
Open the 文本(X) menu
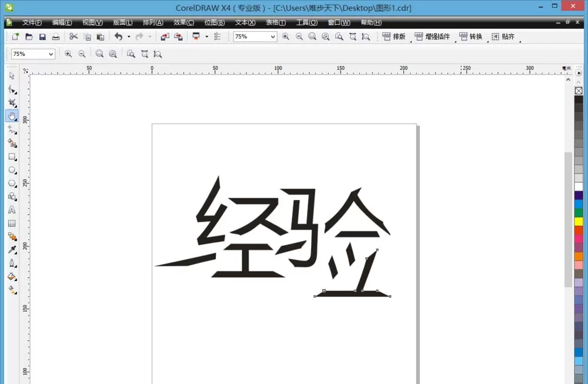pyautogui.click(x=245, y=22)
